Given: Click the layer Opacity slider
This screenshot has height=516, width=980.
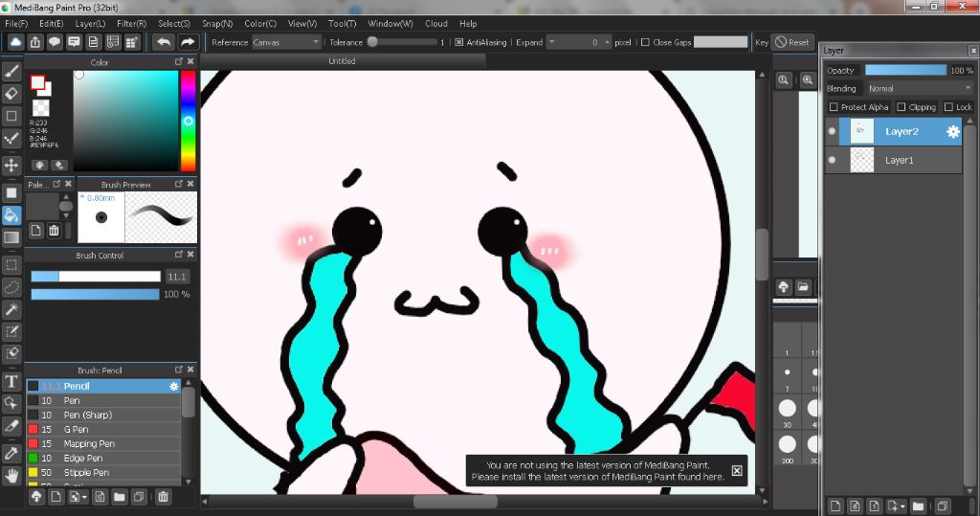Looking at the screenshot, I should pos(905,71).
